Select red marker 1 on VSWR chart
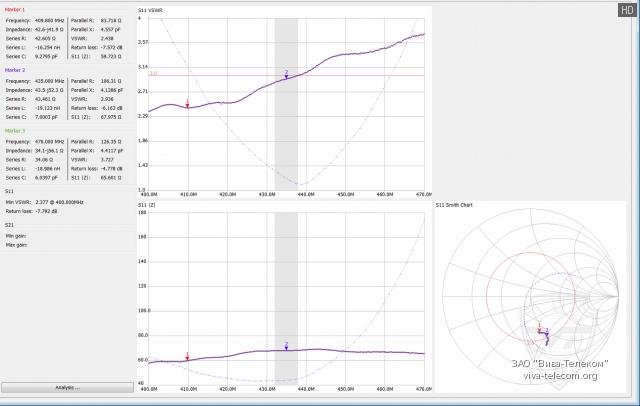Screen dimensions: 640x406 click(x=187, y=103)
